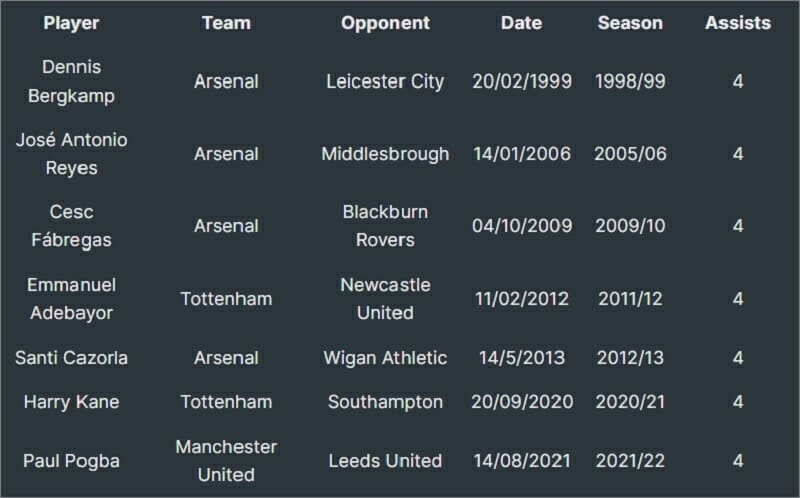Select the Season column header
This screenshot has height=498, width=800.
click(x=630, y=23)
